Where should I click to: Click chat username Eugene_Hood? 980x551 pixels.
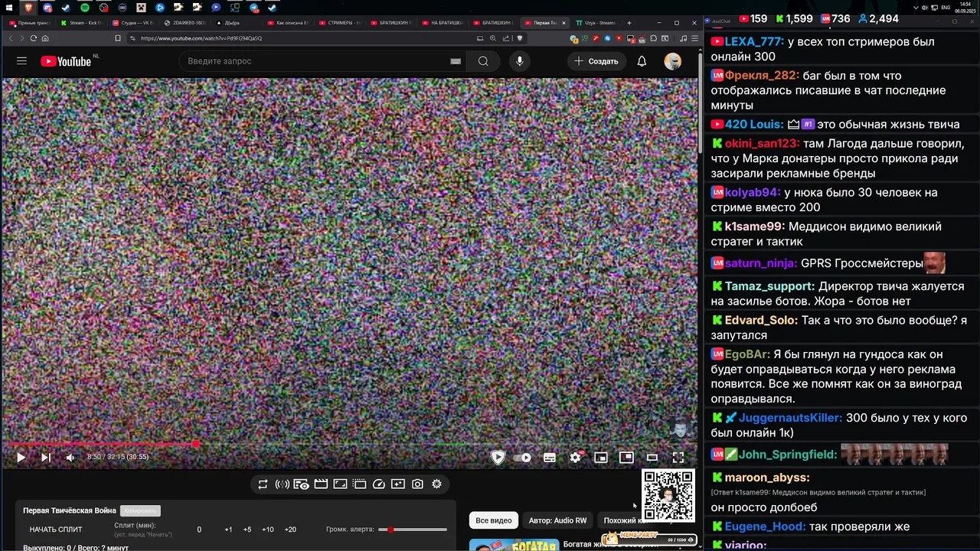coord(765,527)
